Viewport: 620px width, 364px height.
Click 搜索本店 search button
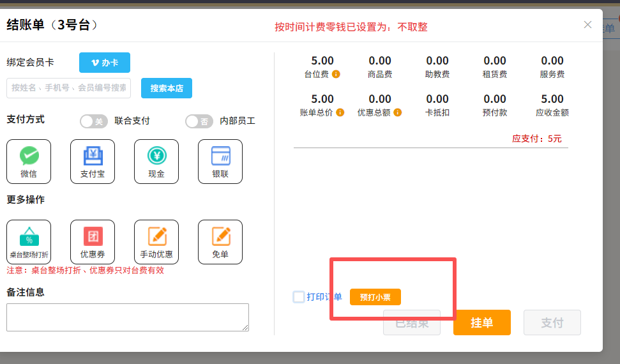coord(167,88)
